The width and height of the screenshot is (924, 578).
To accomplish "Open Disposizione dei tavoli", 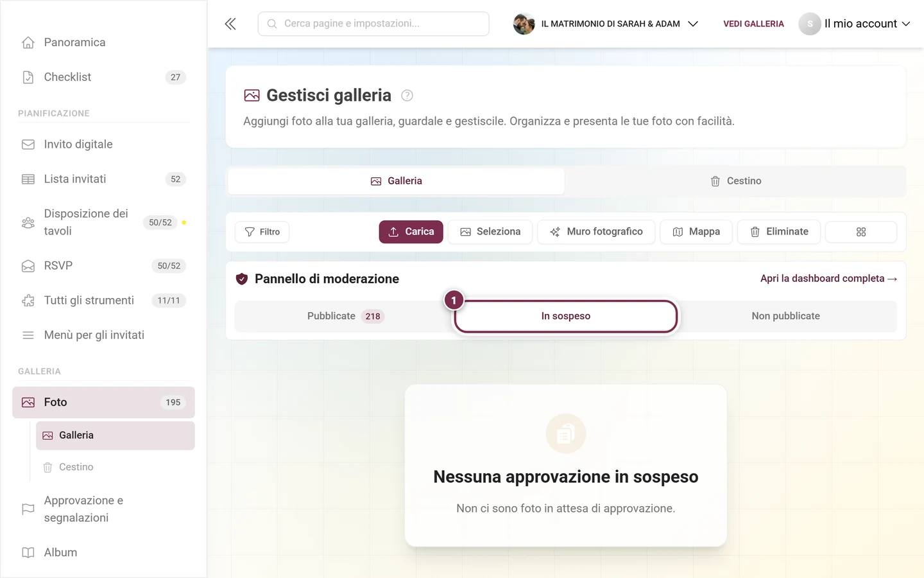I will click(x=103, y=222).
